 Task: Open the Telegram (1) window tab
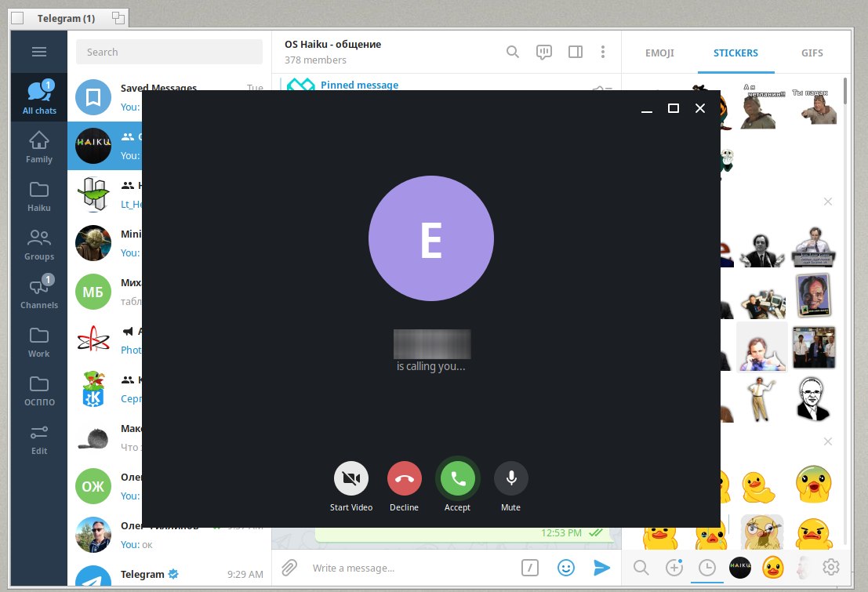tap(67, 18)
